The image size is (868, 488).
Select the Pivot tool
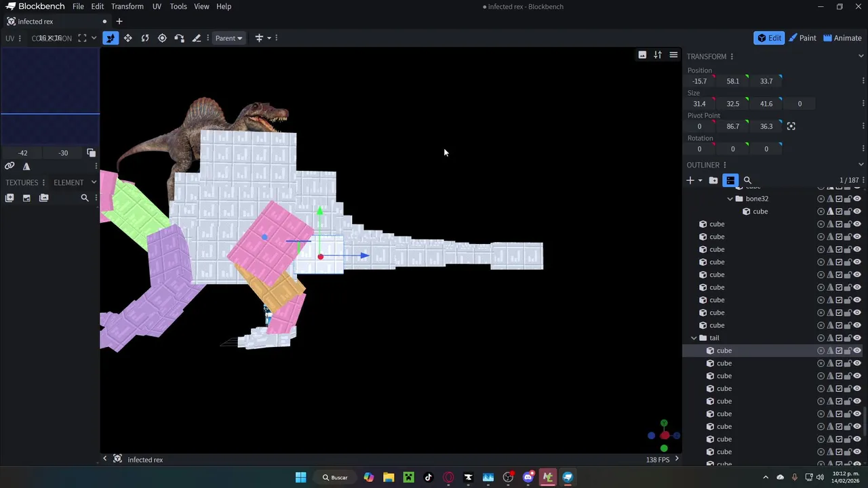coord(162,38)
